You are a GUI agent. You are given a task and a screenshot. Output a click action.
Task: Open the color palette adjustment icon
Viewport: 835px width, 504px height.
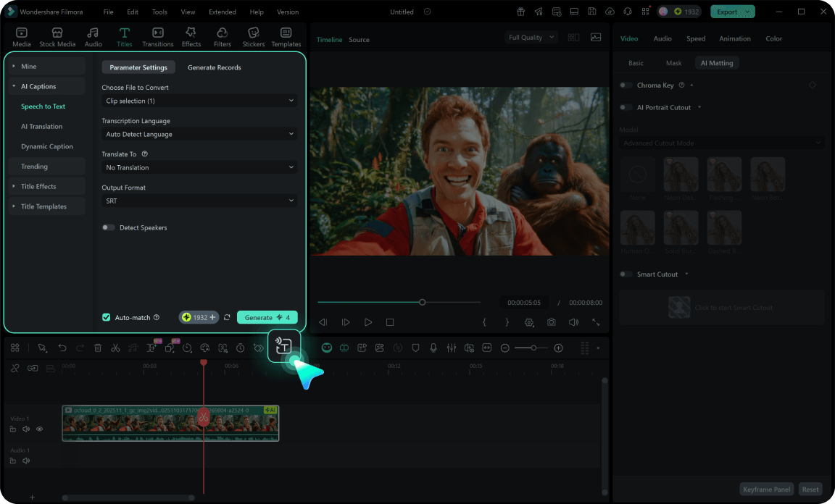(x=205, y=348)
